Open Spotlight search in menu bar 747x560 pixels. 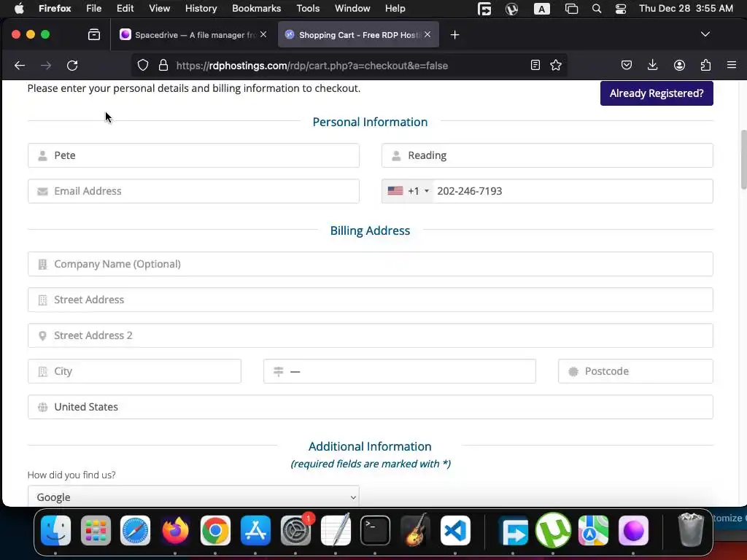click(x=597, y=9)
